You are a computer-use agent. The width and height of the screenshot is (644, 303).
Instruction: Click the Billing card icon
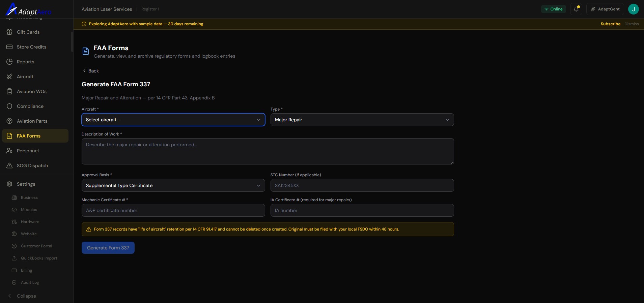14,270
